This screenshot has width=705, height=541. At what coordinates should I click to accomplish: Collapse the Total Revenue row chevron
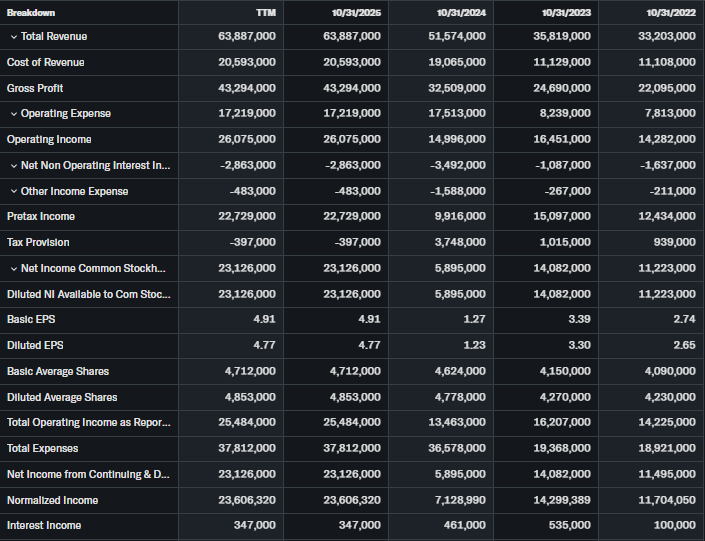(13, 37)
